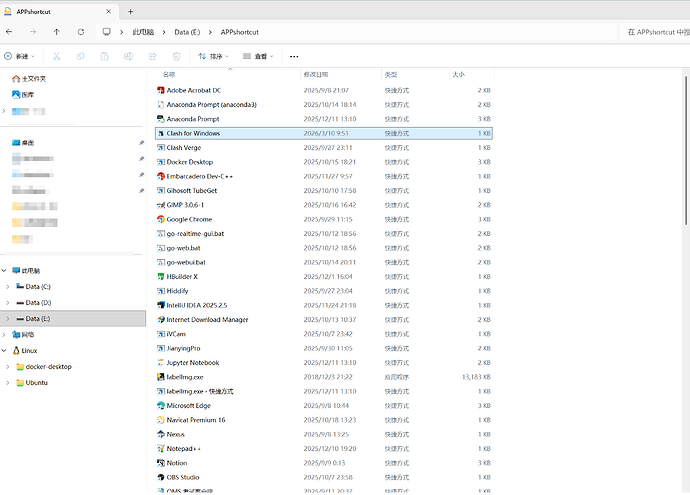Expand the Network tree node
The height and width of the screenshot is (495, 690).
(4, 335)
